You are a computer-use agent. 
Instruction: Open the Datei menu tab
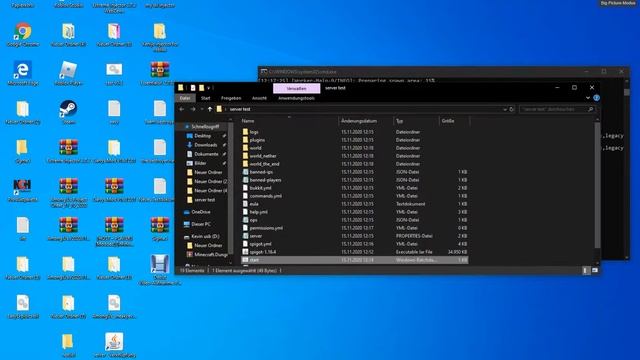coord(185,98)
